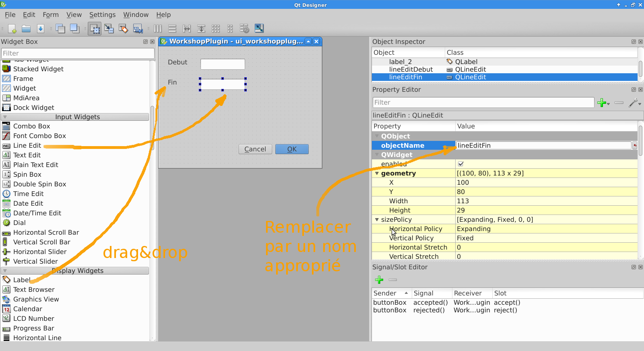
Task: Click the Lay Out Horizontally icon
Action: 158,29
